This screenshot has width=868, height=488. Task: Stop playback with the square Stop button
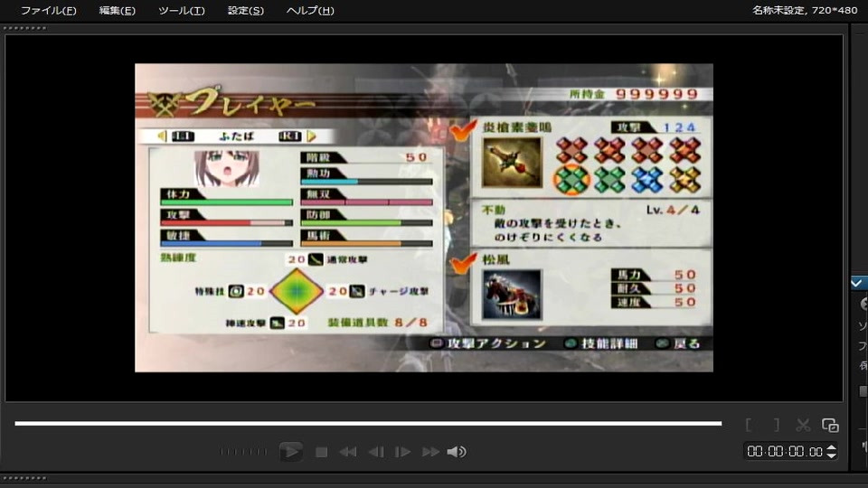tap(321, 452)
